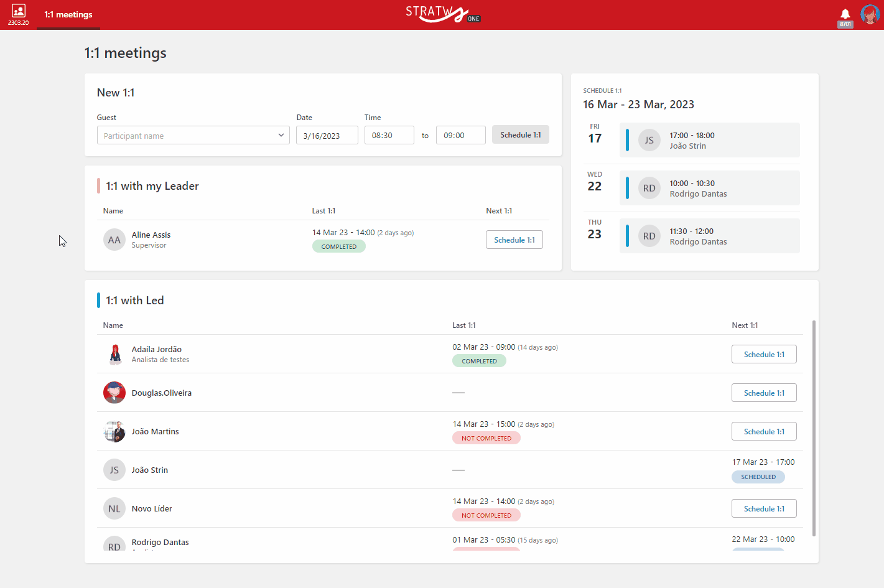The width and height of the screenshot is (884, 588).
Task: Click JS avatar in the schedule panel
Action: tap(649, 140)
